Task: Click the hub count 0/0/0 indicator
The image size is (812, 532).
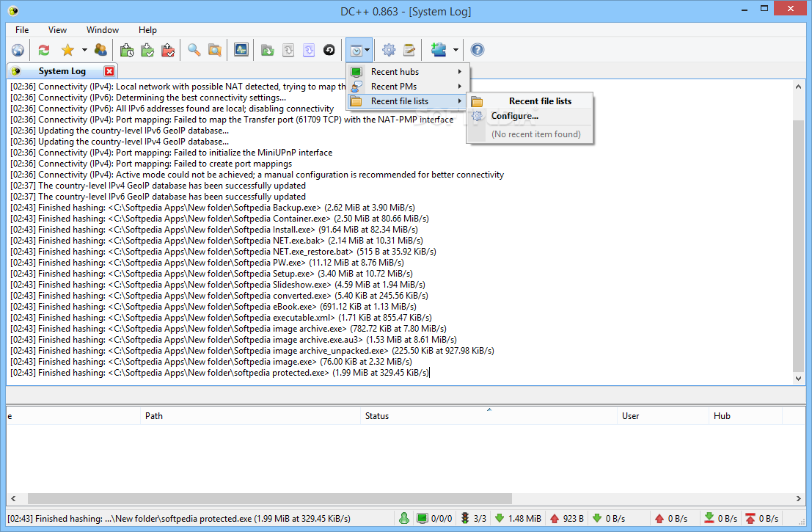Action: coord(434,519)
